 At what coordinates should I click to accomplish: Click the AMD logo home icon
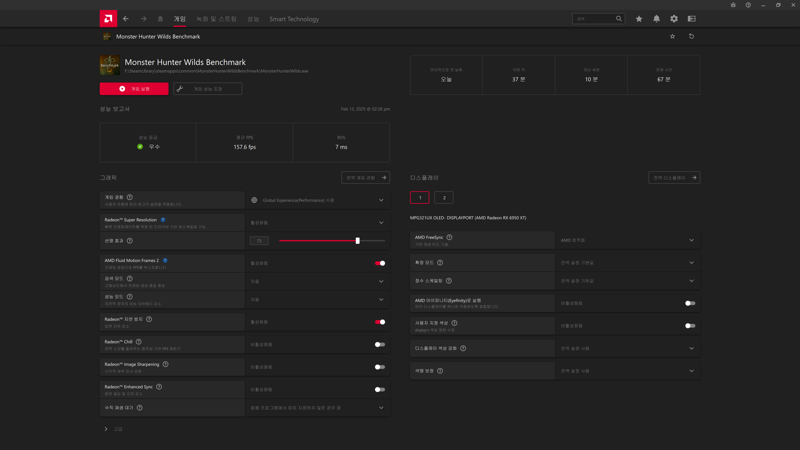[x=108, y=19]
